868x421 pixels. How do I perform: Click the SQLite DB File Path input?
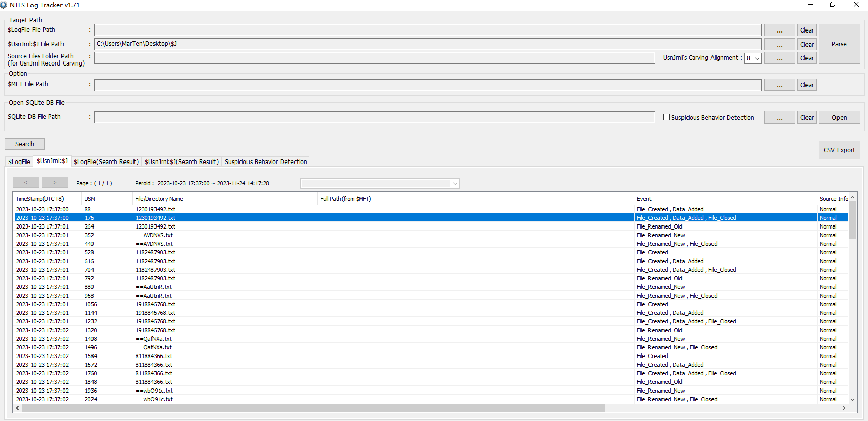[374, 117]
